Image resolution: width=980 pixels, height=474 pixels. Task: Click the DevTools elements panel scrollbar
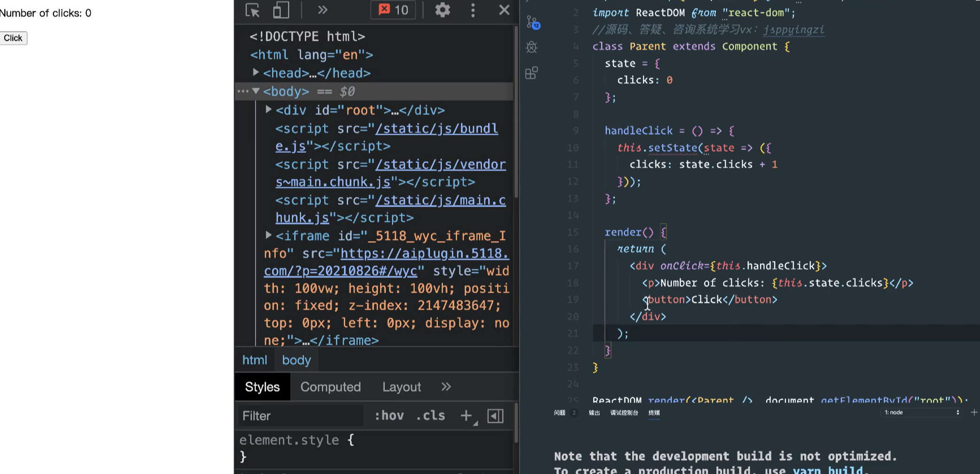516,113
